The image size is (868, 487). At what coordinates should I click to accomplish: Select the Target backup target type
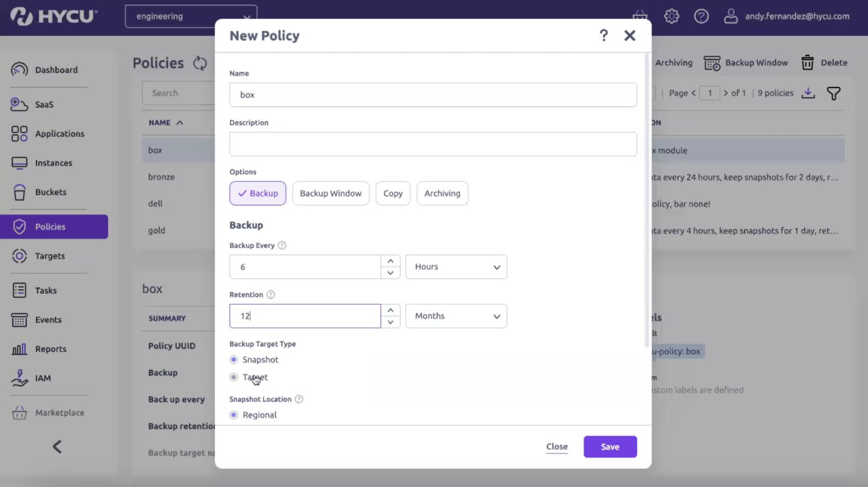[234, 377]
